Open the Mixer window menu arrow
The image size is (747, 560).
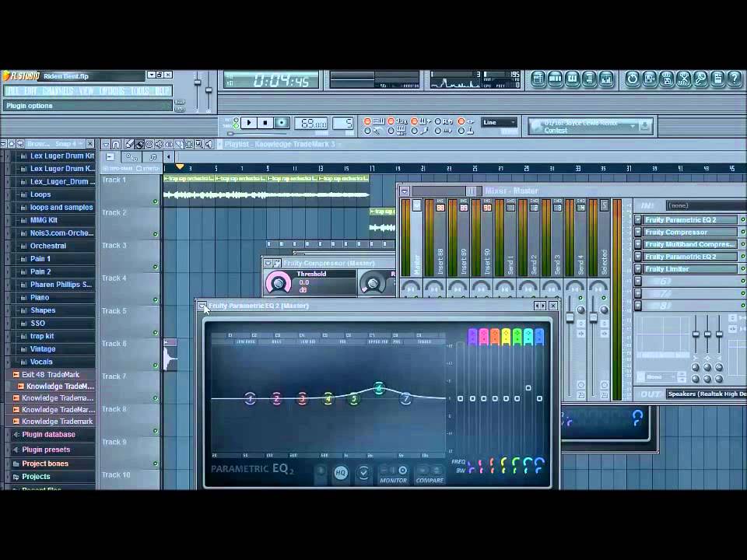click(405, 191)
